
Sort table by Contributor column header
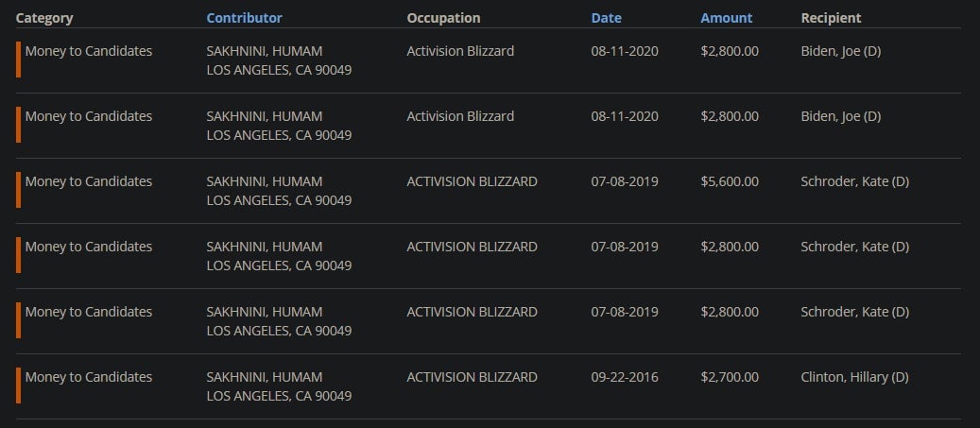coord(244,18)
